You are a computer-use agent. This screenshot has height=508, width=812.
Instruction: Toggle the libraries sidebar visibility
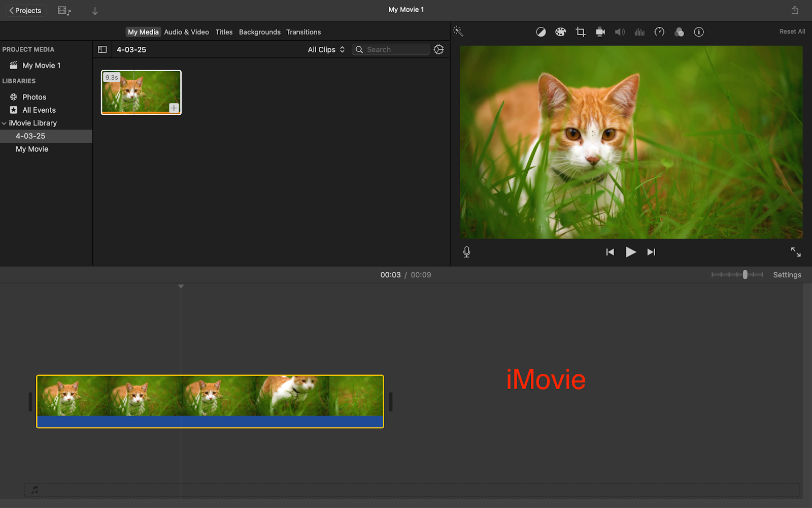coord(102,49)
